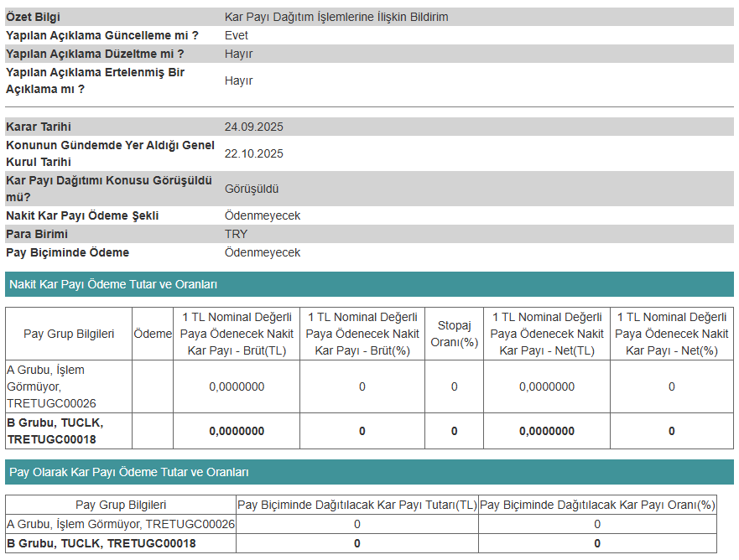Select B Grubu TUCLK row in cash dividend table
Screen dimensions: 739x560
point(55,431)
